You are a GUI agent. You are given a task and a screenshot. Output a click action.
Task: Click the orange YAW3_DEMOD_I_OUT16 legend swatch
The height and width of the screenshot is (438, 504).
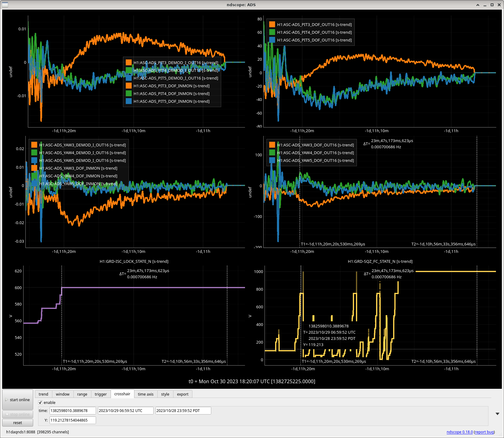34,145
